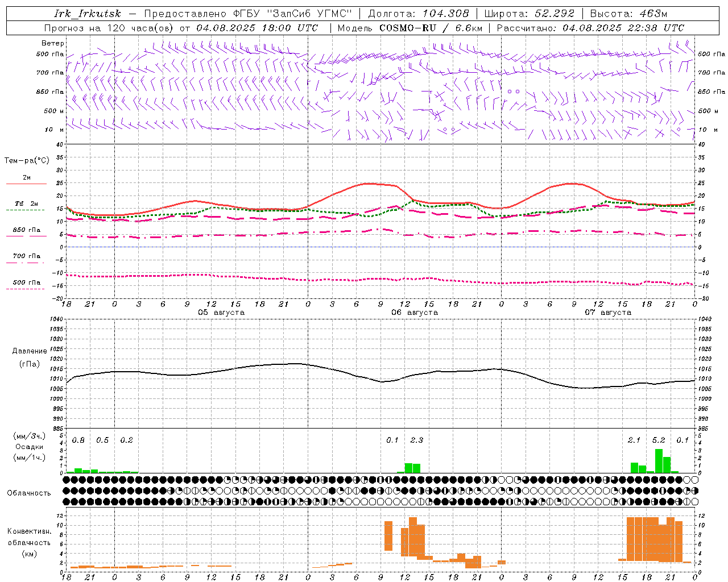Click the Облачность panel label
This screenshot has height=582, width=728.
click(x=29, y=493)
